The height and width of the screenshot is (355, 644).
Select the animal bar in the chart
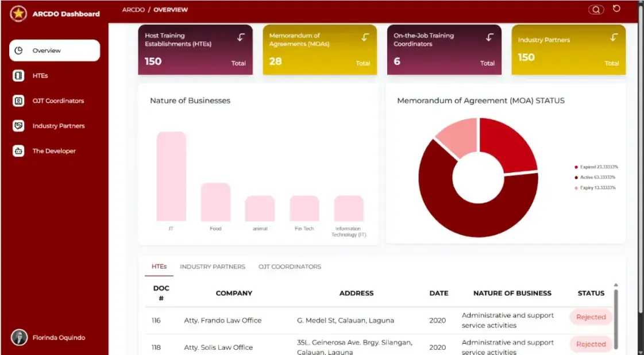[260, 209]
